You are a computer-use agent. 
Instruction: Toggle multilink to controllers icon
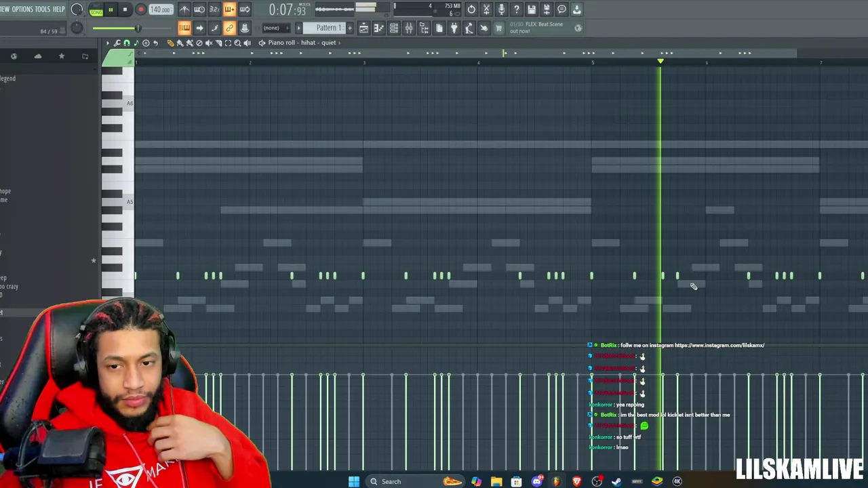[229, 28]
